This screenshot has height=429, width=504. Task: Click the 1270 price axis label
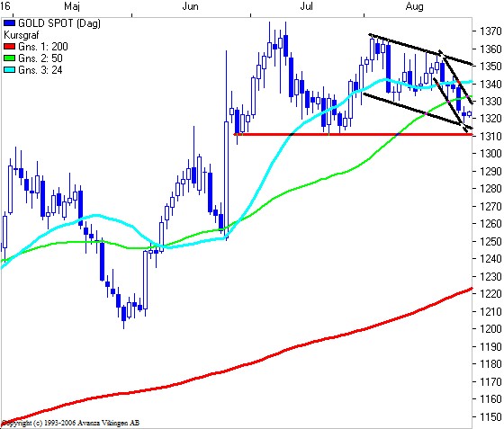click(x=490, y=206)
